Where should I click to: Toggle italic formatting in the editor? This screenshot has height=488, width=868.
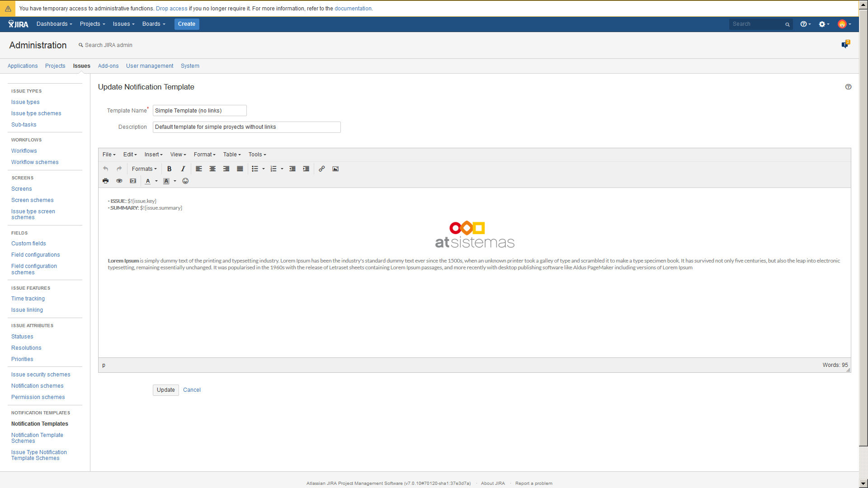tap(183, 169)
